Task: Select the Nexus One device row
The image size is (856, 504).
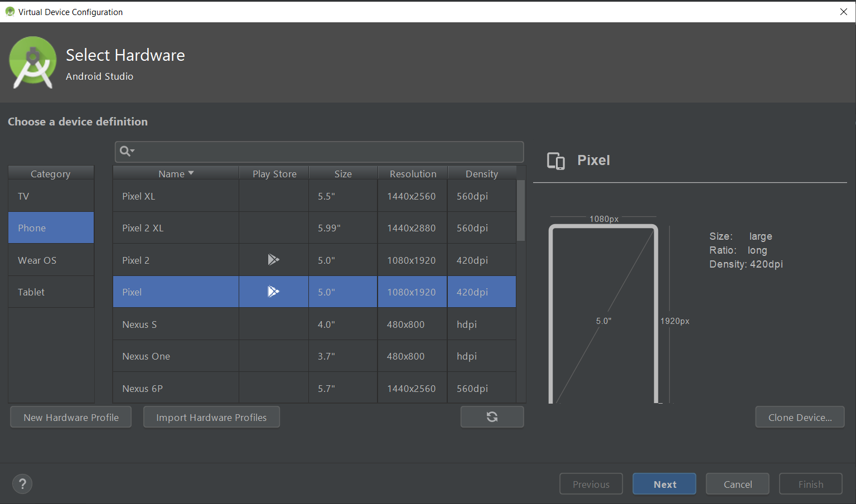Action: tap(315, 356)
